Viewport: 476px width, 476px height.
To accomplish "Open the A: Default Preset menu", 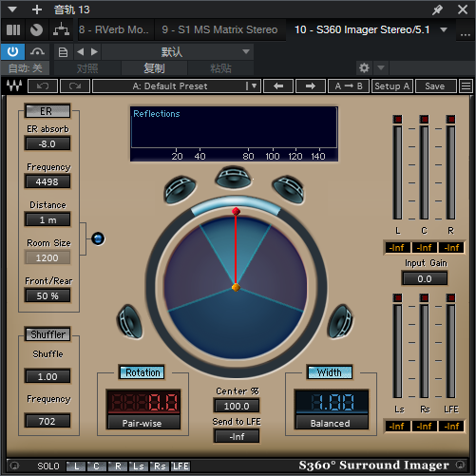I will (177, 86).
